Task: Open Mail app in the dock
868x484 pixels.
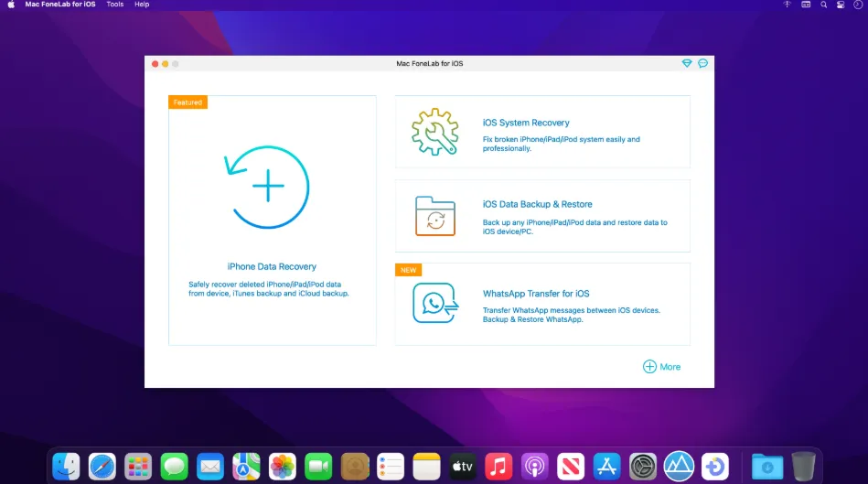Action: [x=210, y=467]
